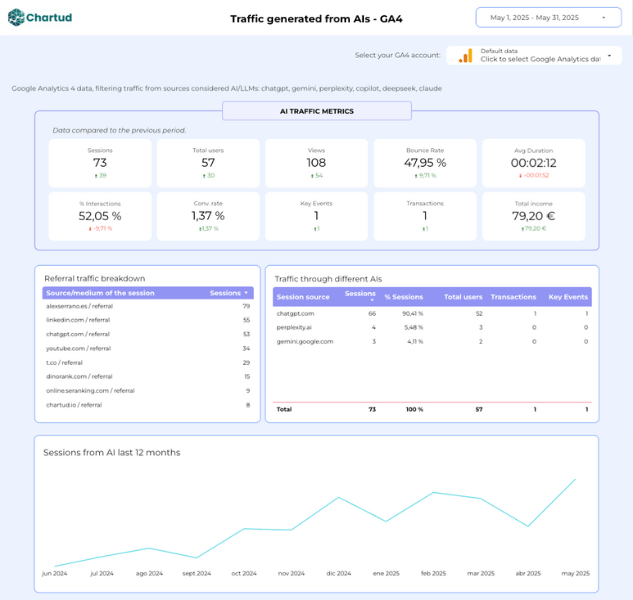633x600 pixels.
Task: Open the date range dropdown May 2025
Action: tap(548, 18)
